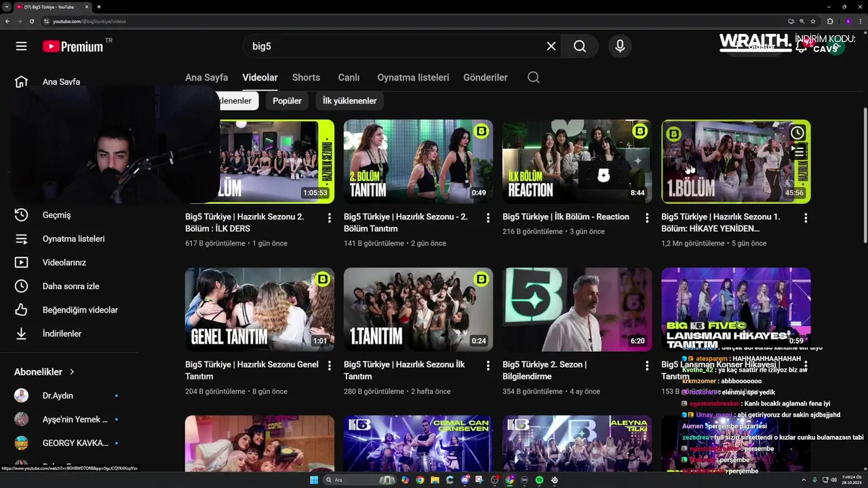Open File Explorer from the taskbar
This screenshot has width=868, height=488.
(435, 480)
